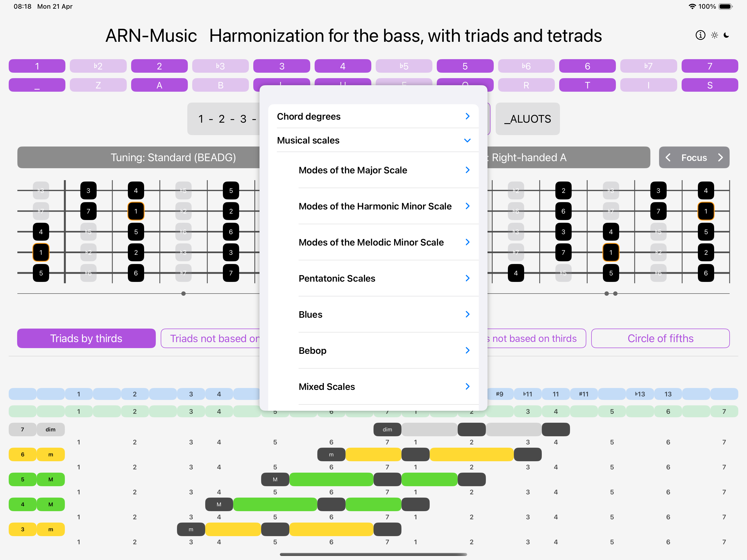Expand Chord degrees menu row
This screenshot has width=747, height=560.
pyautogui.click(x=373, y=116)
